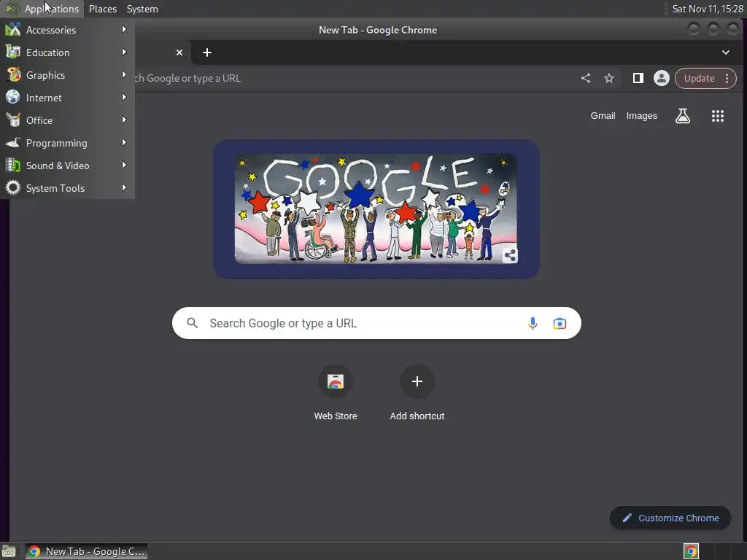
Task: Click the clock showing Sat Nov 11
Action: (x=708, y=9)
